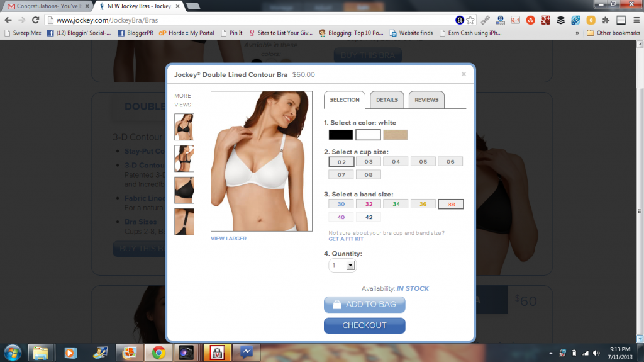The image size is (644, 362).
Task: Select band size 34
Action: pos(396,204)
